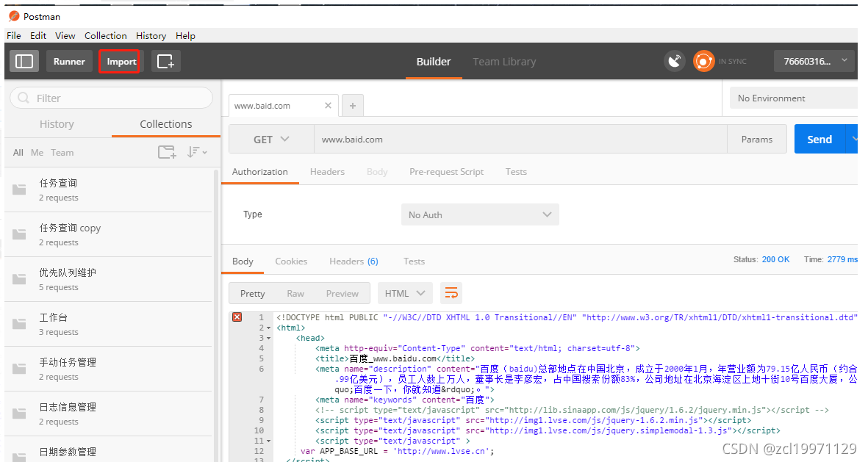
Task: Create a new collection folder icon
Action: click(x=167, y=151)
